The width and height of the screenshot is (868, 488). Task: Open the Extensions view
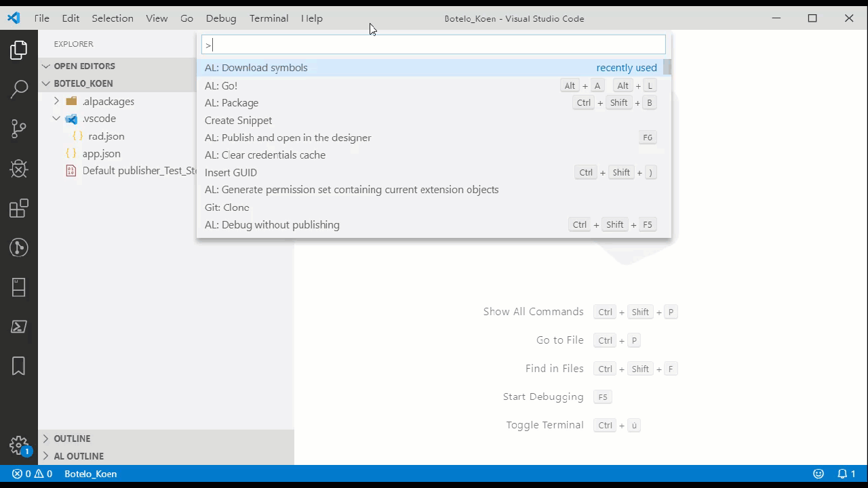18,208
